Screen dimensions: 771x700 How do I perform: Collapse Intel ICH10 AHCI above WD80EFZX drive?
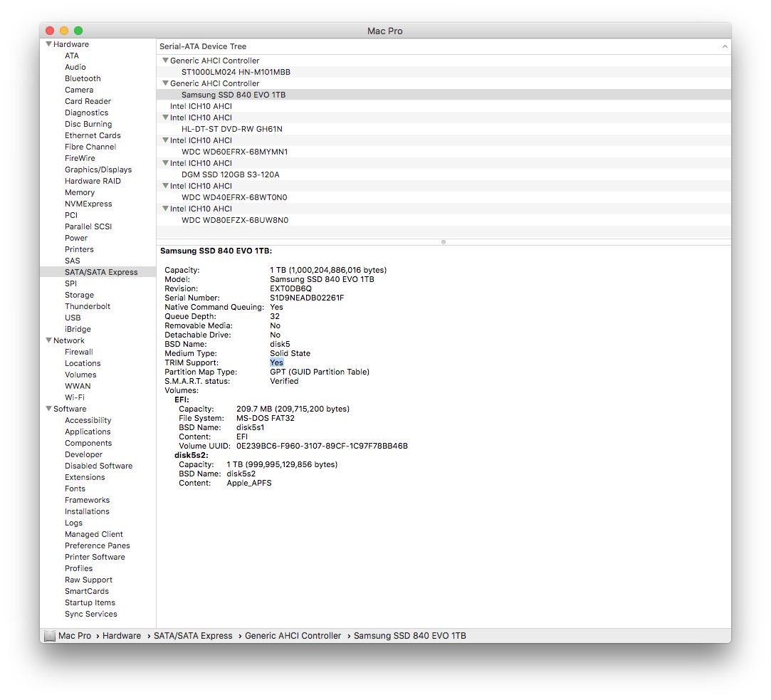click(166, 209)
